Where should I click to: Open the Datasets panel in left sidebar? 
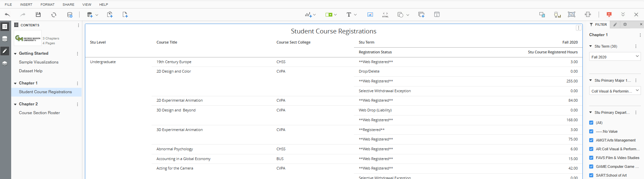[5, 39]
